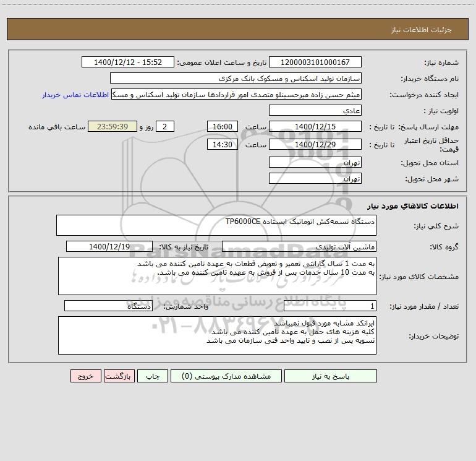The width and height of the screenshot is (476, 461).
Task: Click the شرح کلی نیاز label
Action: pyautogui.click(x=436, y=226)
